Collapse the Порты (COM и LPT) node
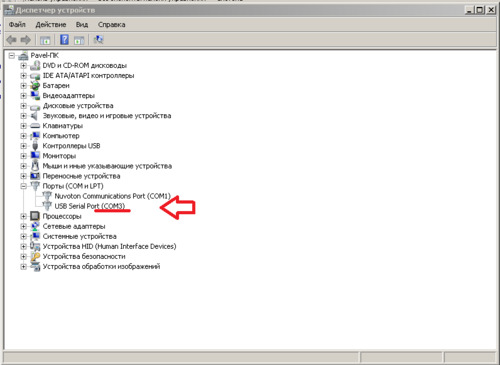500x365 pixels. tap(23, 186)
